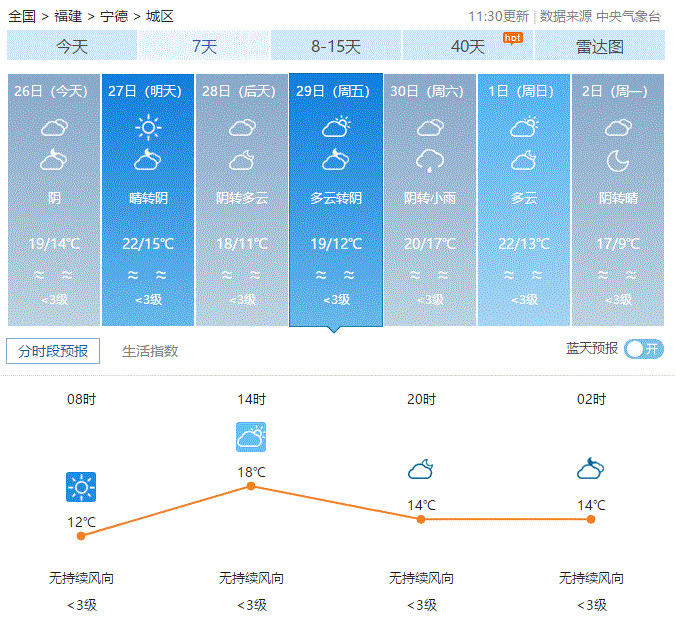Viewport: 676px width, 638px height.
Task: Click the sunny icon at 08时
Action: [81, 487]
